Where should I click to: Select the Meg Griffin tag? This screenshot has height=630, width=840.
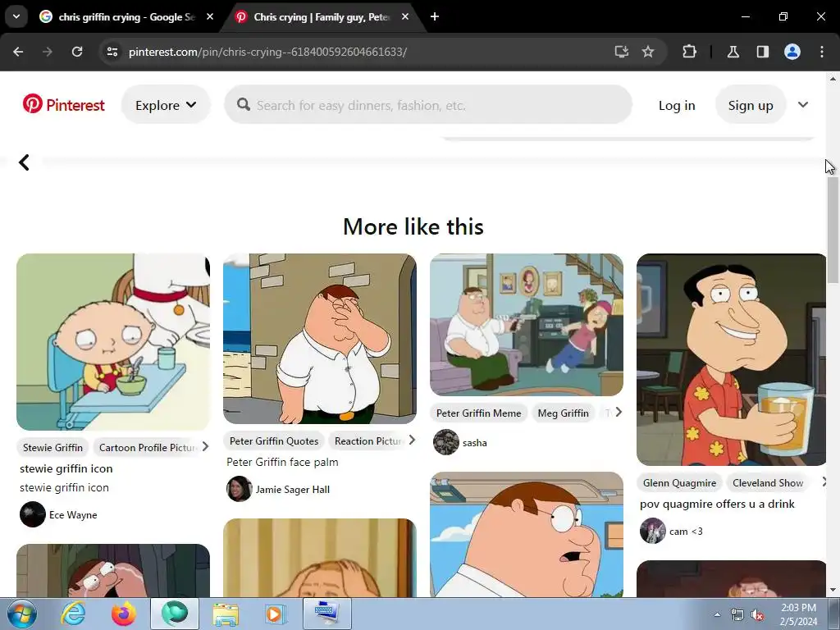(x=563, y=413)
